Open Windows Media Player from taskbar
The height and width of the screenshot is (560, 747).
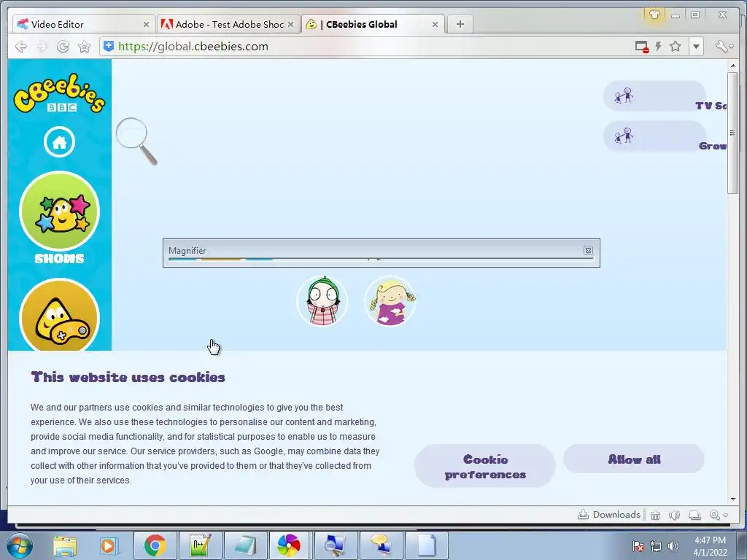[108, 545]
